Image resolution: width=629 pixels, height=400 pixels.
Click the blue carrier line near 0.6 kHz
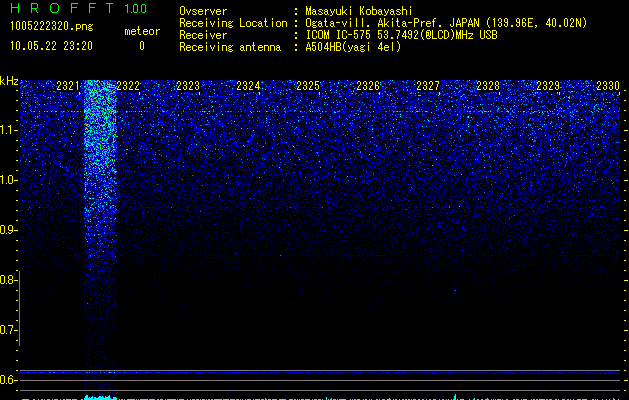tap(320, 373)
